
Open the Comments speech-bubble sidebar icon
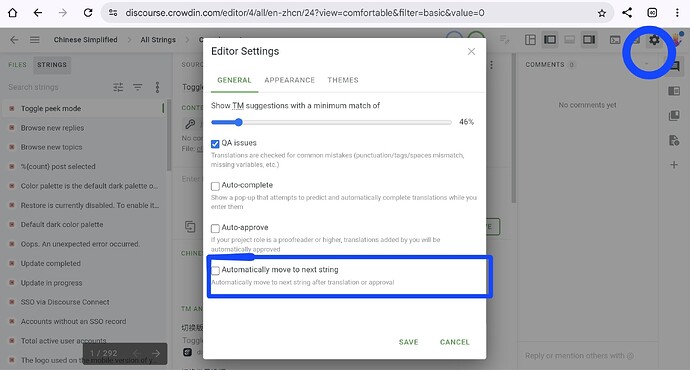click(x=674, y=66)
